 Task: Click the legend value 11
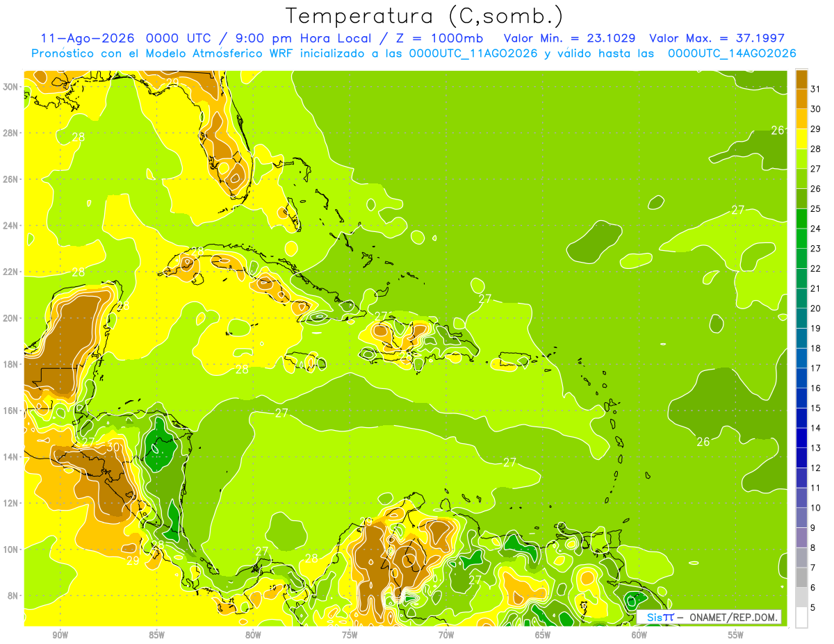point(816,488)
